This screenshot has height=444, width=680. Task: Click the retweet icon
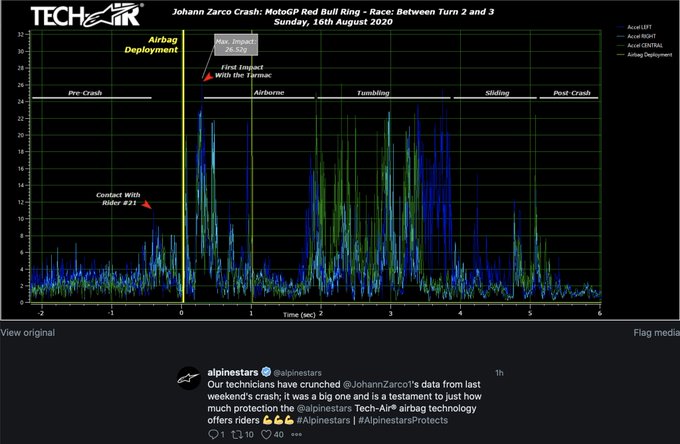click(x=237, y=434)
